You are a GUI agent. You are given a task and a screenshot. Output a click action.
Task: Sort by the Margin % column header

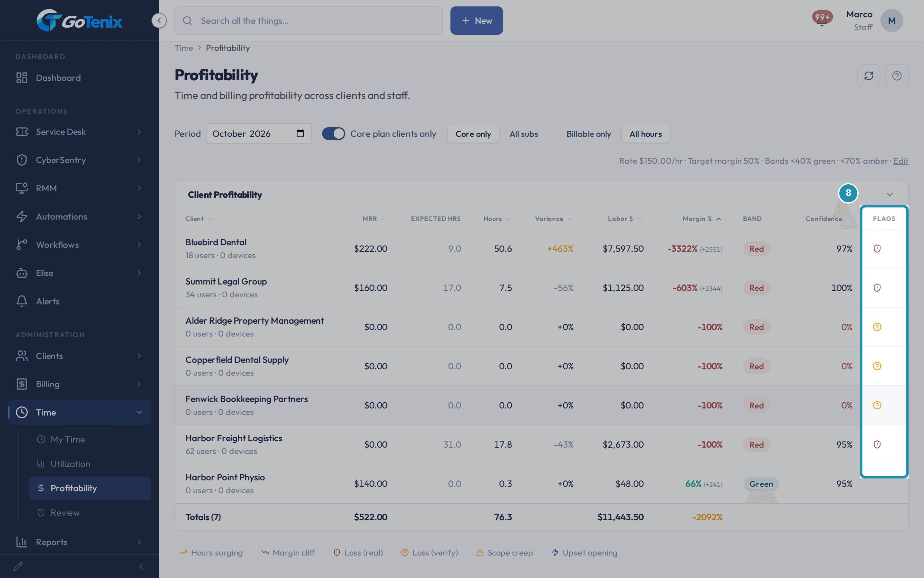coord(702,219)
